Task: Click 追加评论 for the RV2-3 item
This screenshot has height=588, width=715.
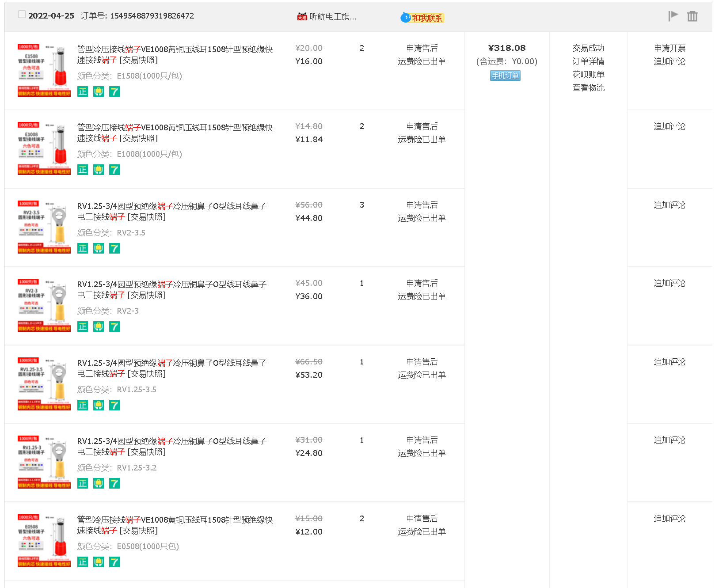Action: (x=669, y=283)
